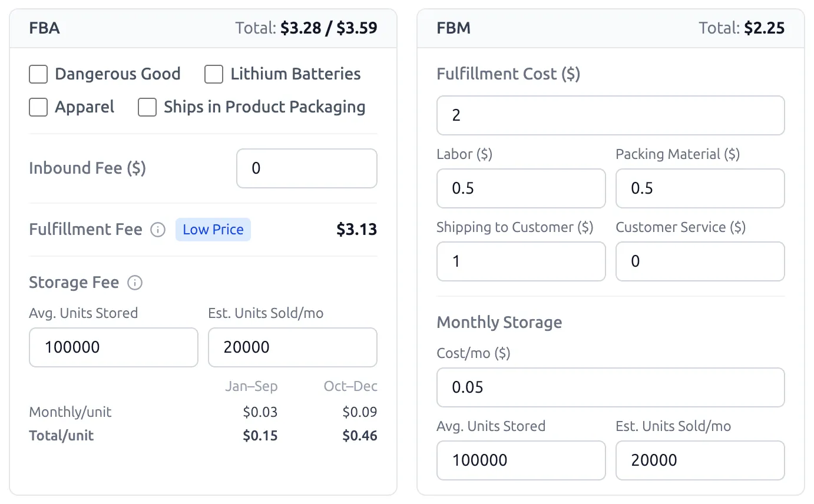Click FBA total $3.28 / $3.59
Screen dimensions: 814x504
tap(329, 28)
